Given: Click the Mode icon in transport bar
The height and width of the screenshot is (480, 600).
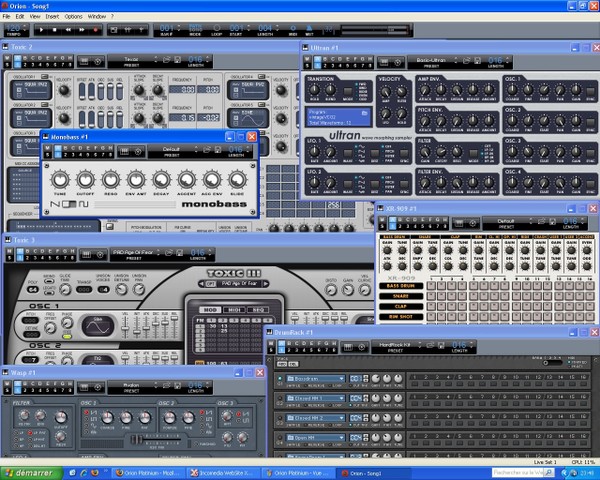Looking at the screenshot, I should pos(196,28).
